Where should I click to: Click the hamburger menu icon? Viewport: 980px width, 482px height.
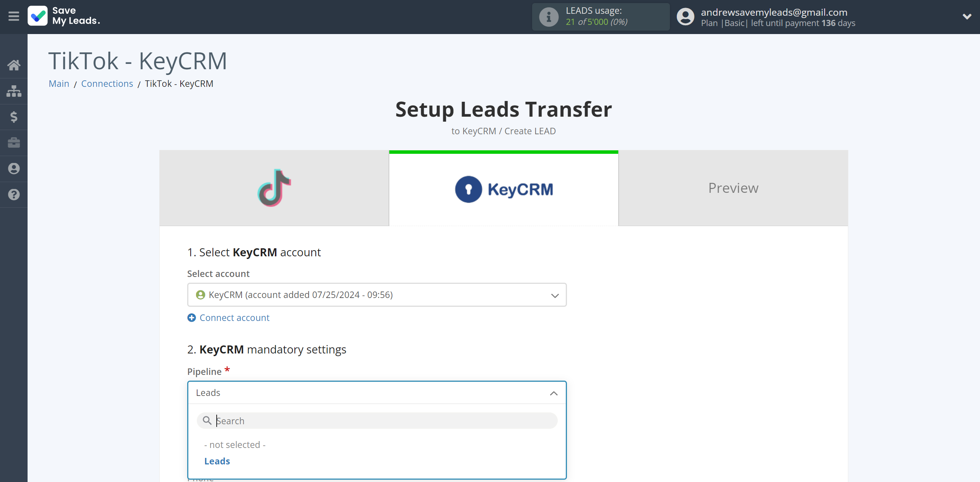click(14, 16)
